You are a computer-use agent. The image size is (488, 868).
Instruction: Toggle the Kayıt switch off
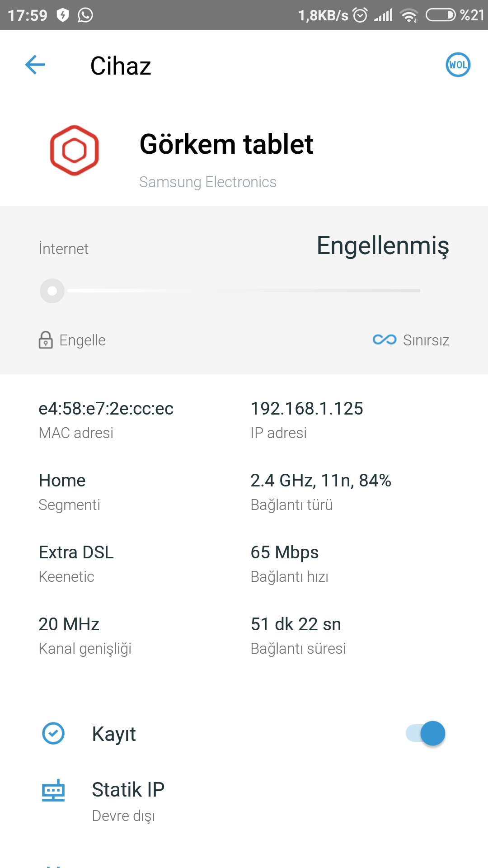coord(425,733)
